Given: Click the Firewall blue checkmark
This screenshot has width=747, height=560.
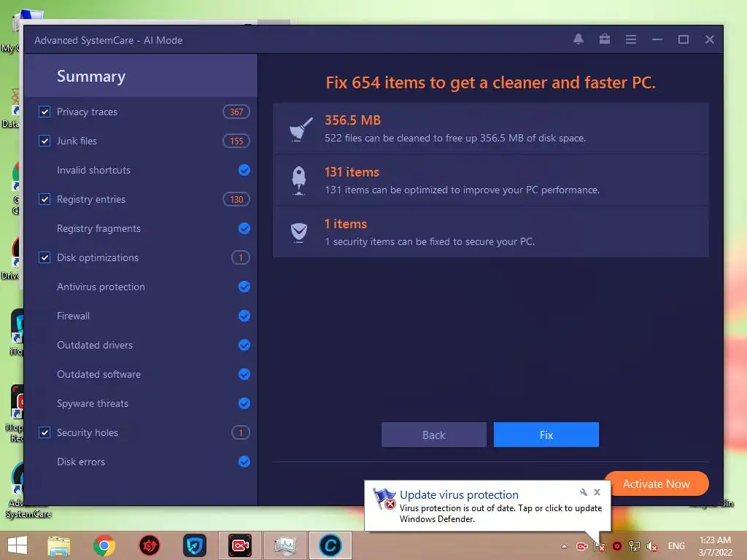Looking at the screenshot, I should point(244,316).
